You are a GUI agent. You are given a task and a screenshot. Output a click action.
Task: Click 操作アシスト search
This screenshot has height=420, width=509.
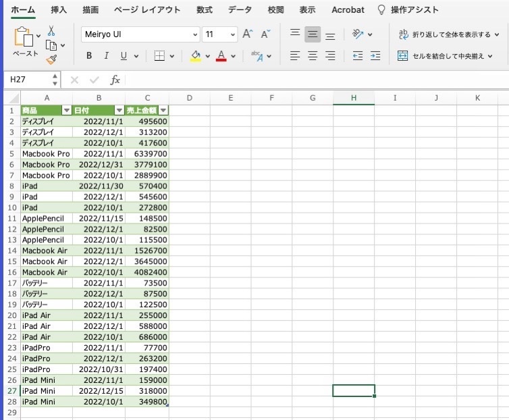415,10
